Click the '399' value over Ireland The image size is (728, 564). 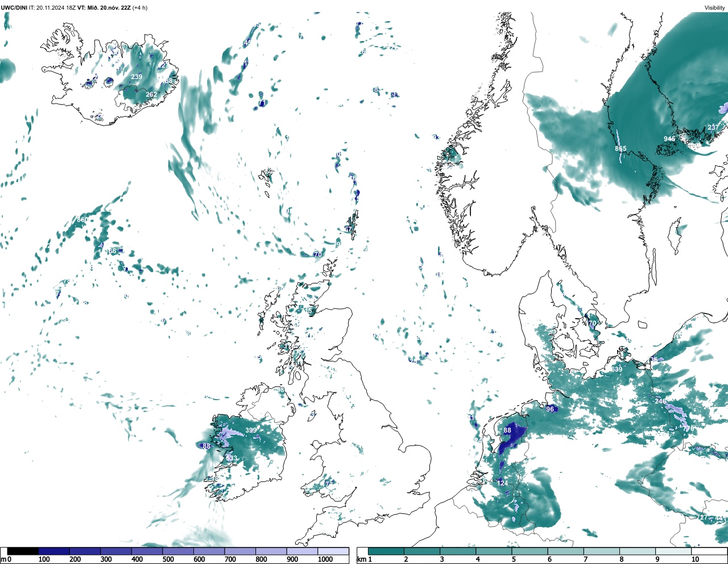251,430
